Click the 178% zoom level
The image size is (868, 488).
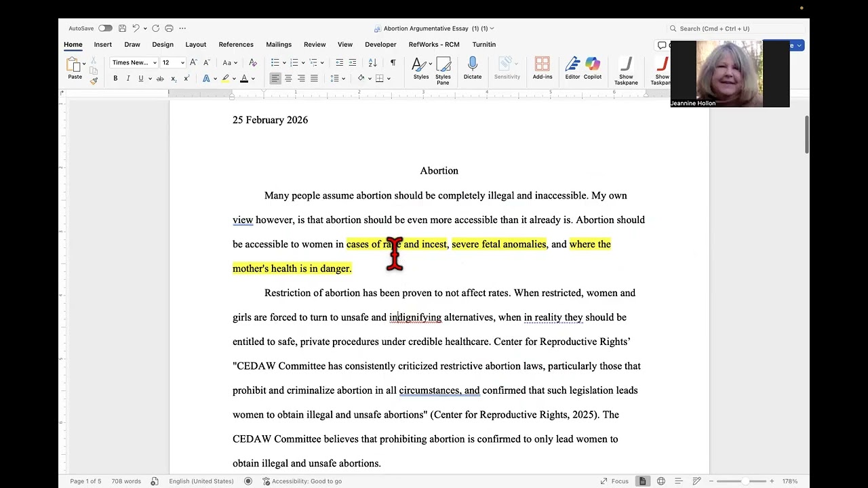tap(789, 481)
